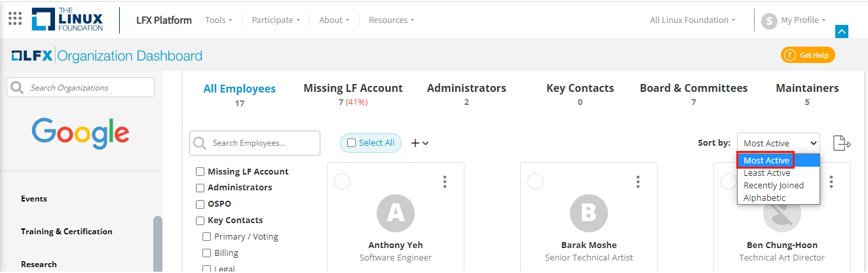Open the Maintainers tab
The image size is (868, 273).
click(807, 88)
